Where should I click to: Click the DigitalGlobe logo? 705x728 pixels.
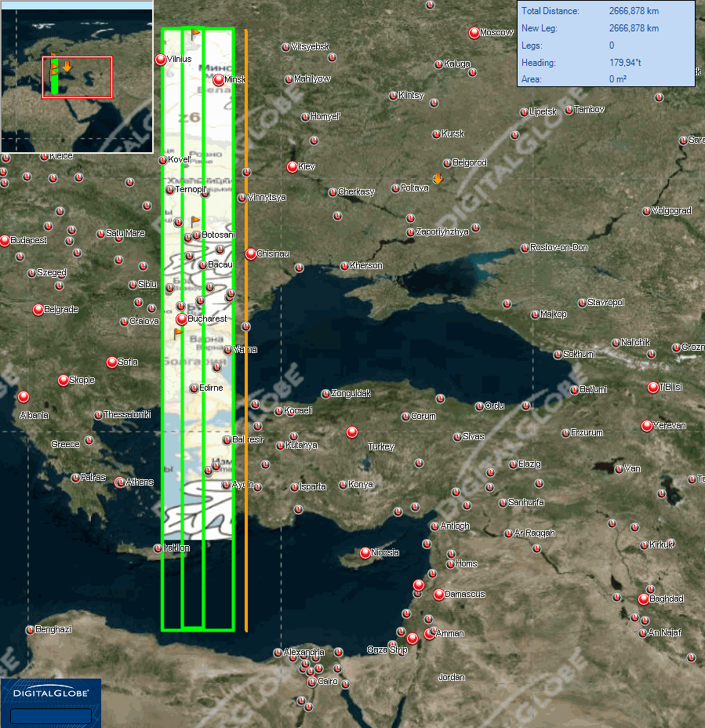51,693
